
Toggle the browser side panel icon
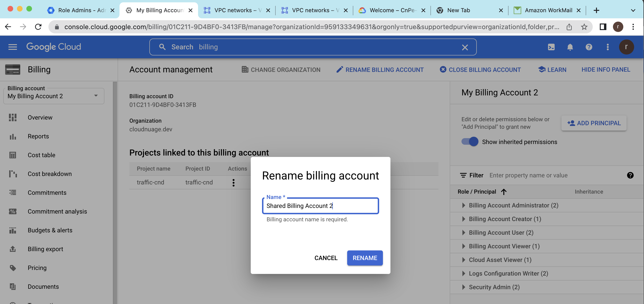coord(603,27)
